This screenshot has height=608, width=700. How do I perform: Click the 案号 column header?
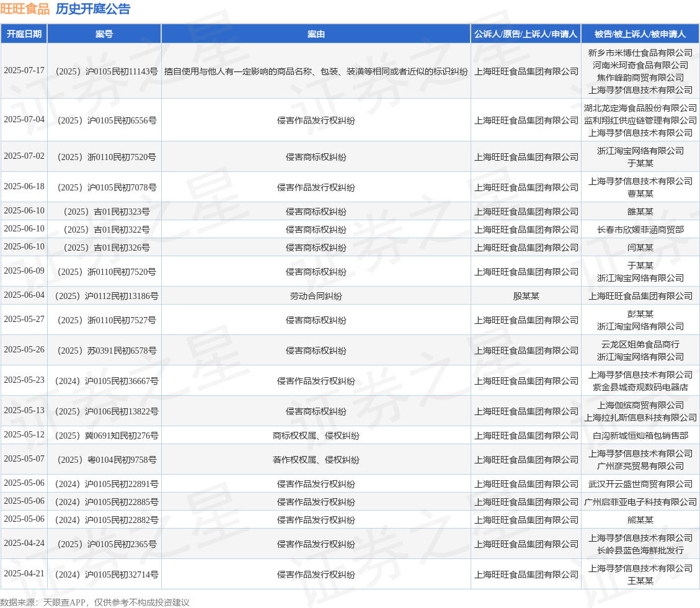[104, 34]
